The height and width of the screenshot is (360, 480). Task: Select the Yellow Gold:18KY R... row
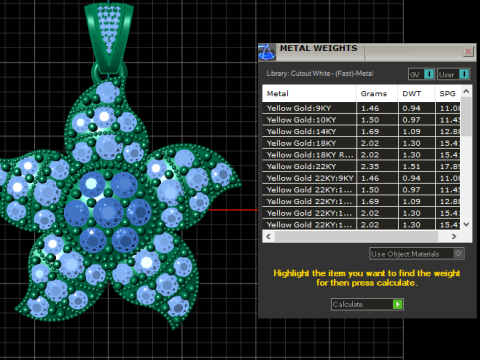361,155
